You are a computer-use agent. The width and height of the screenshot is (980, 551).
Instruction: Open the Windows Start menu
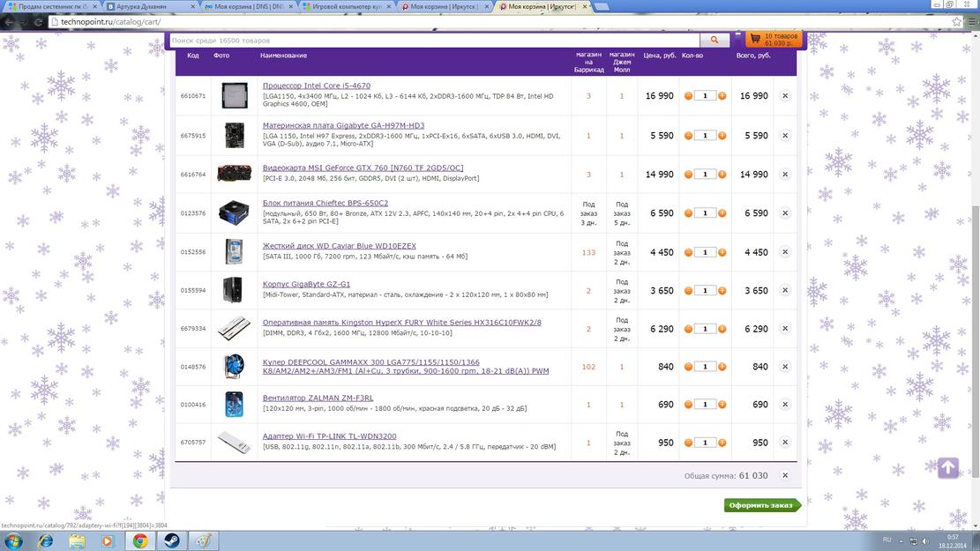pyautogui.click(x=12, y=541)
